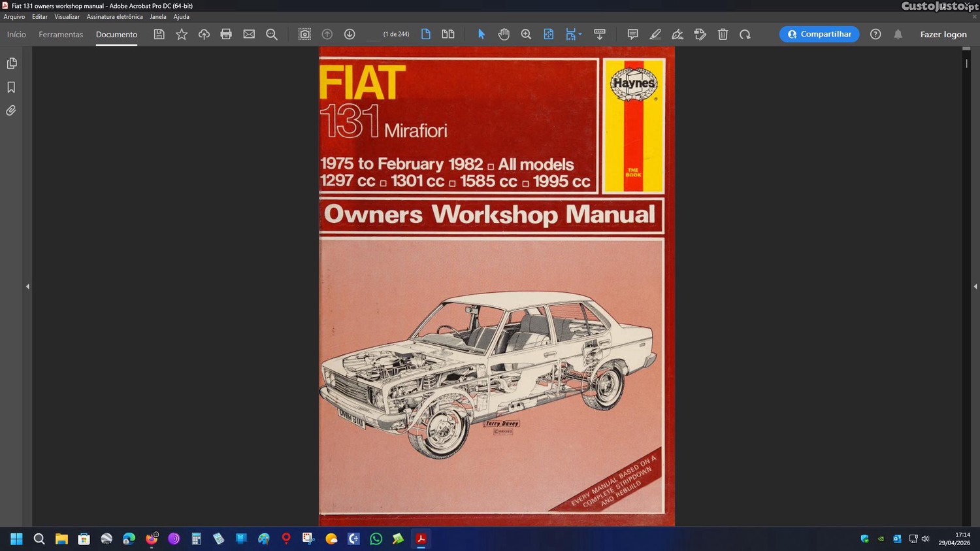Choose the arrow Selection tool
This screenshot has height=551, width=980.
coord(482,35)
